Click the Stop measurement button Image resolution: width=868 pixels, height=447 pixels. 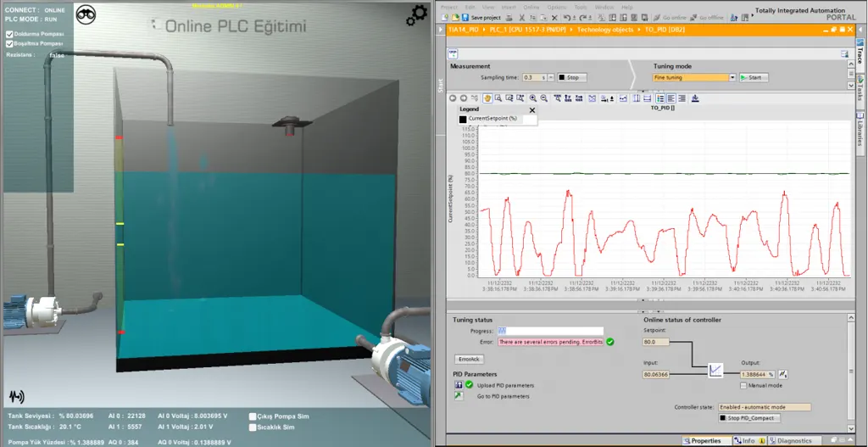point(572,77)
